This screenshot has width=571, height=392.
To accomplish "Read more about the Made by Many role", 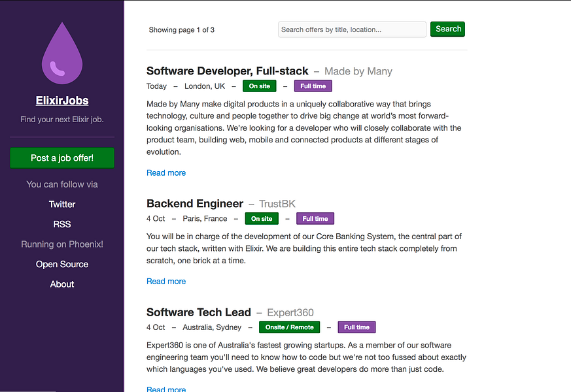I will (x=165, y=172).
